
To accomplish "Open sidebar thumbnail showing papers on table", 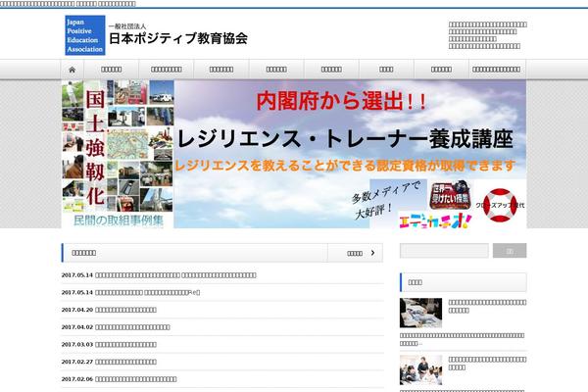I will pyautogui.click(x=420, y=313).
